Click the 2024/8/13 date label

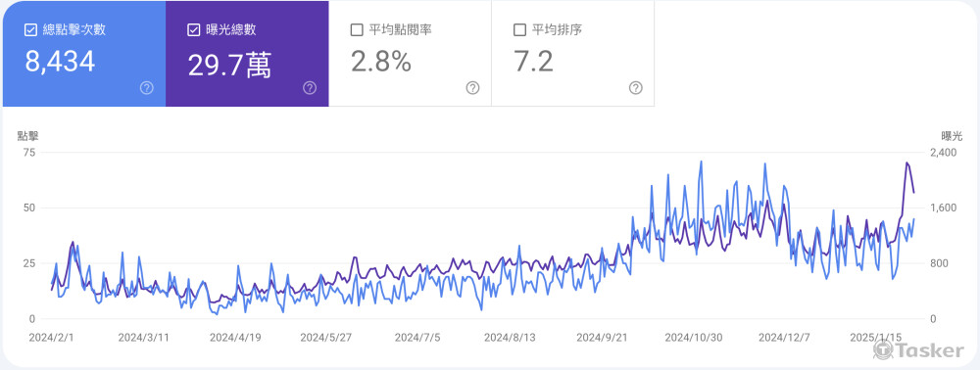(x=510, y=337)
